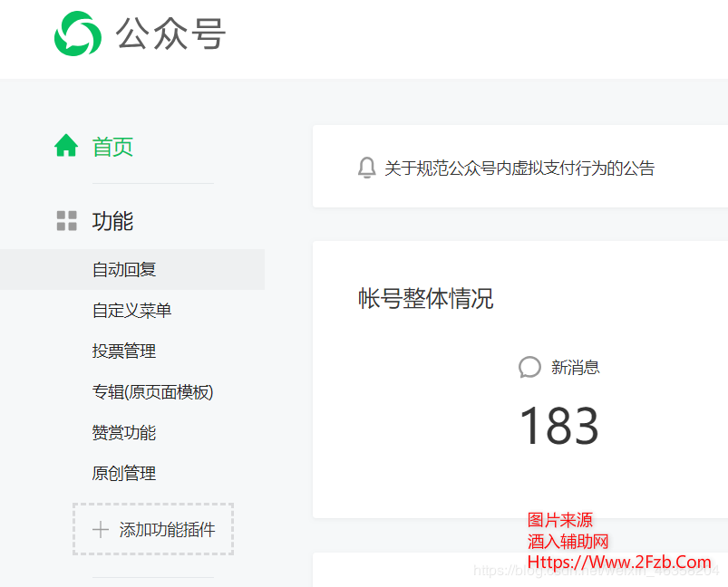
Task: Open 专辑(原页面模板) page
Action: (152, 392)
